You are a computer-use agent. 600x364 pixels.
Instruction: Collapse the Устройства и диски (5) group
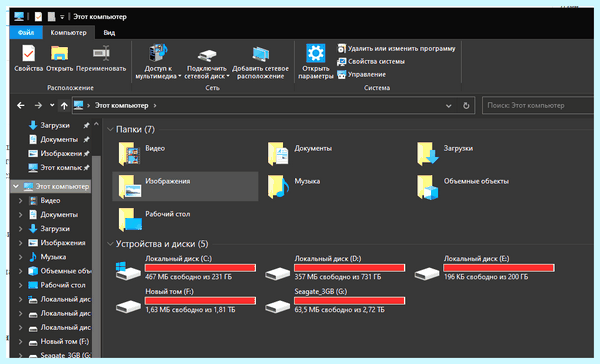coord(110,244)
